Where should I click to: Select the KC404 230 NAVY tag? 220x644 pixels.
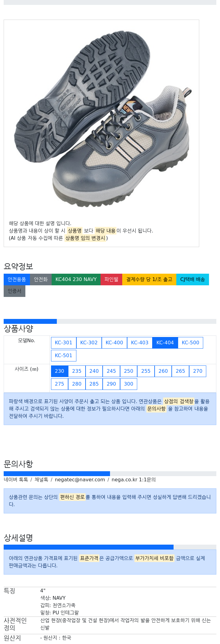(x=76, y=279)
